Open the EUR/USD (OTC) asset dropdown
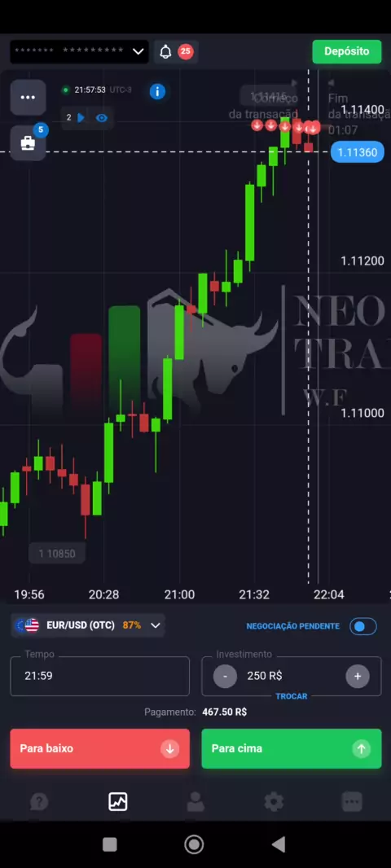Viewport: 391px width, 868px height. (x=89, y=625)
